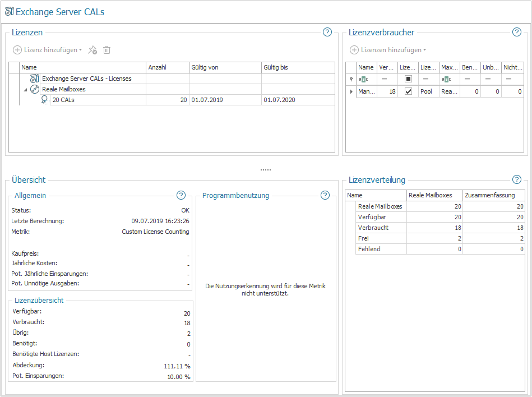
Task: Toggle the filter checkbox in the Lizenzverbraucher filter row
Action: click(408, 79)
